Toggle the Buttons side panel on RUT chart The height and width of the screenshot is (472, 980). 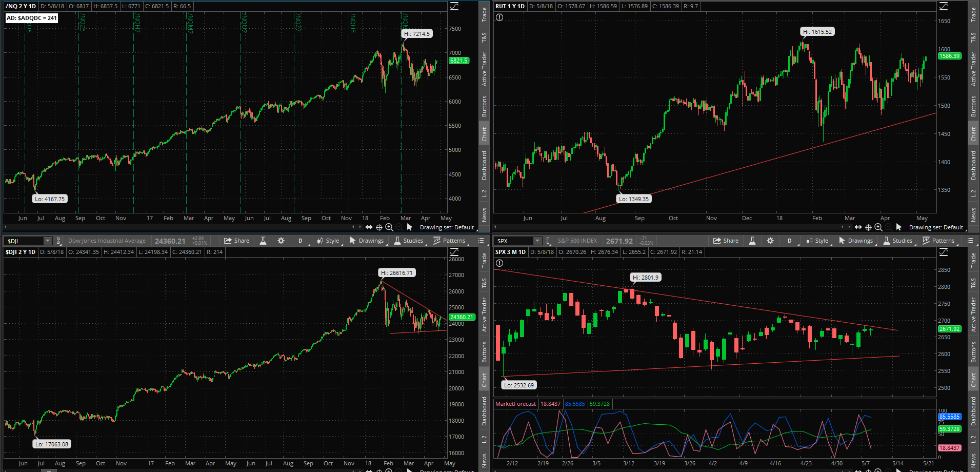973,106
